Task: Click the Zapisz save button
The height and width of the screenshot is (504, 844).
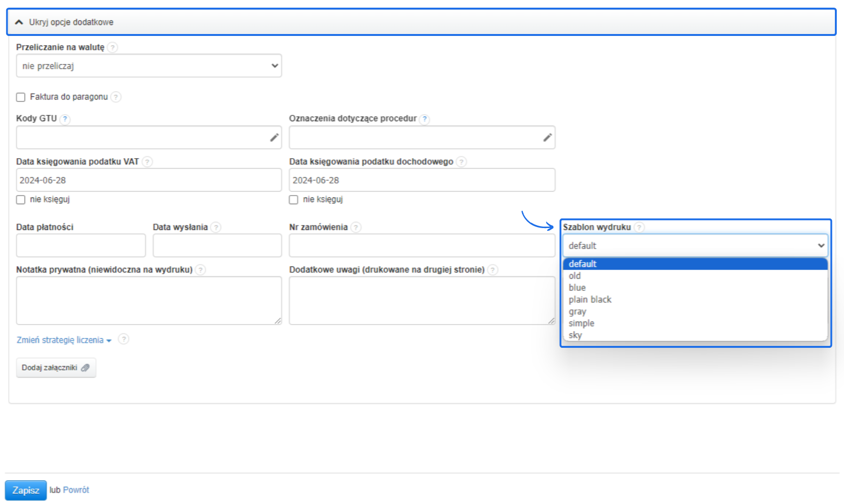Action: point(26,490)
